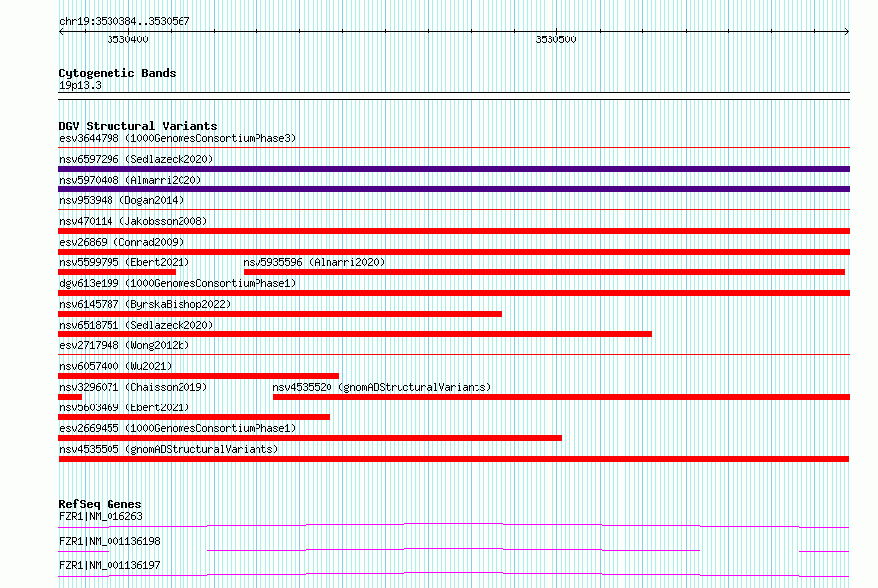Click the chr19:3530384..3530567 region label
The height and width of the screenshot is (588, 878).
point(124,21)
